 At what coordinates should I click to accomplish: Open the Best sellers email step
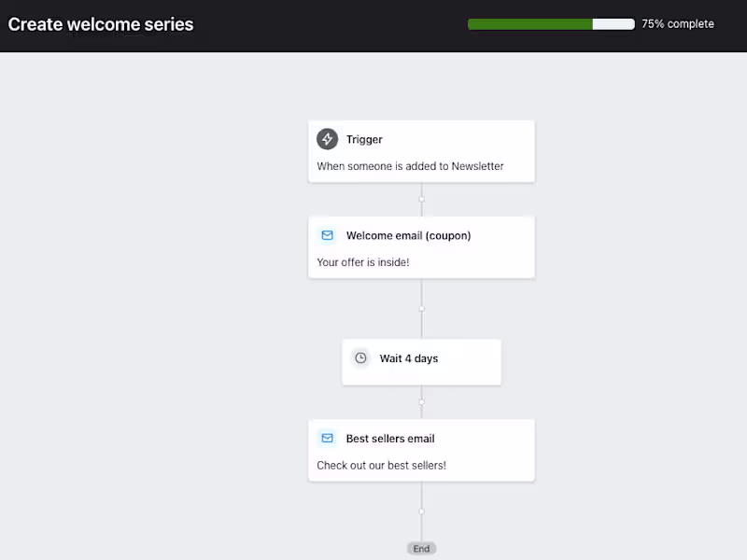[x=390, y=439]
